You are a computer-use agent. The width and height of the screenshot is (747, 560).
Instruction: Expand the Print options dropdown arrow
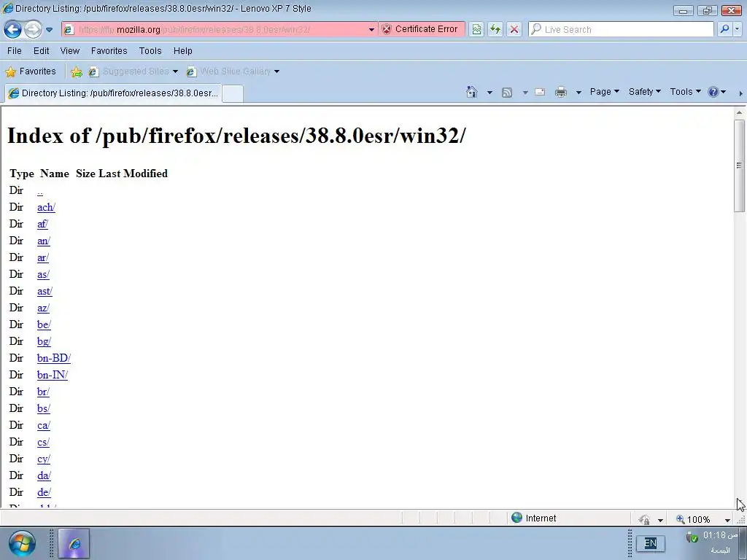tap(578, 93)
